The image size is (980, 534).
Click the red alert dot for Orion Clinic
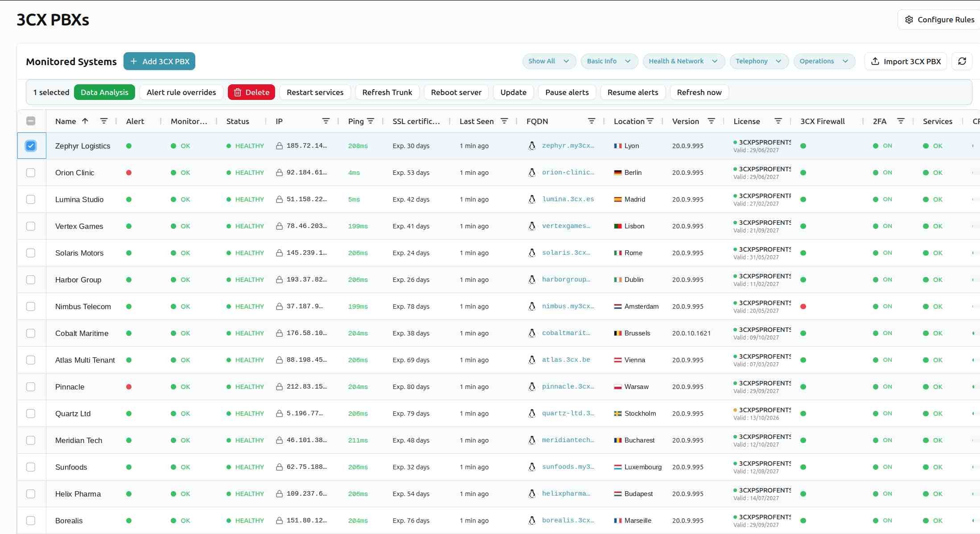[129, 173]
